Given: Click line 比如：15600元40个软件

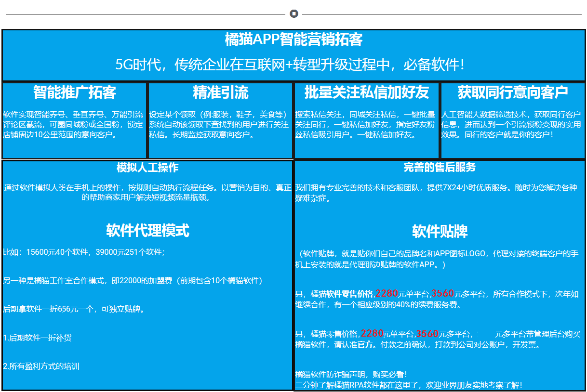Looking at the screenshot, I should (x=84, y=252).
